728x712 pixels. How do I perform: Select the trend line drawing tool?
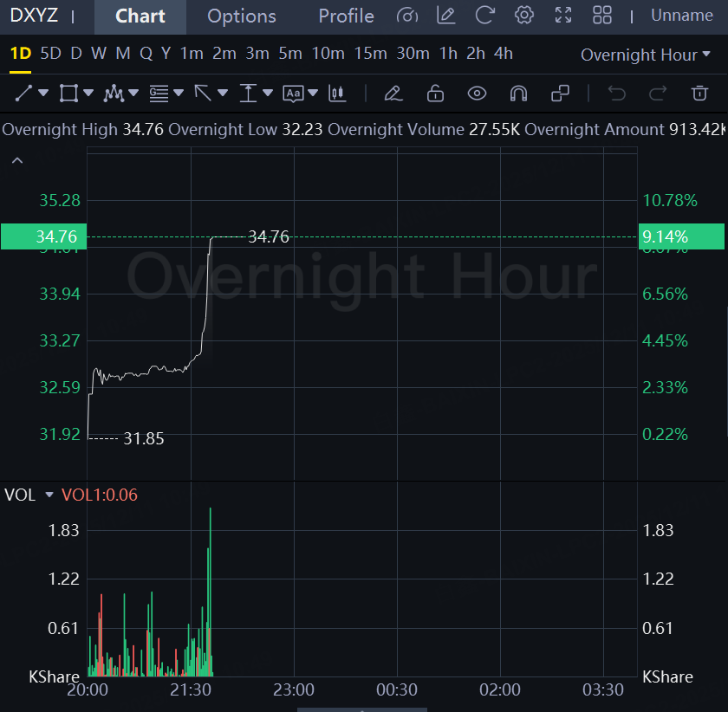click(x=23, y=93)
